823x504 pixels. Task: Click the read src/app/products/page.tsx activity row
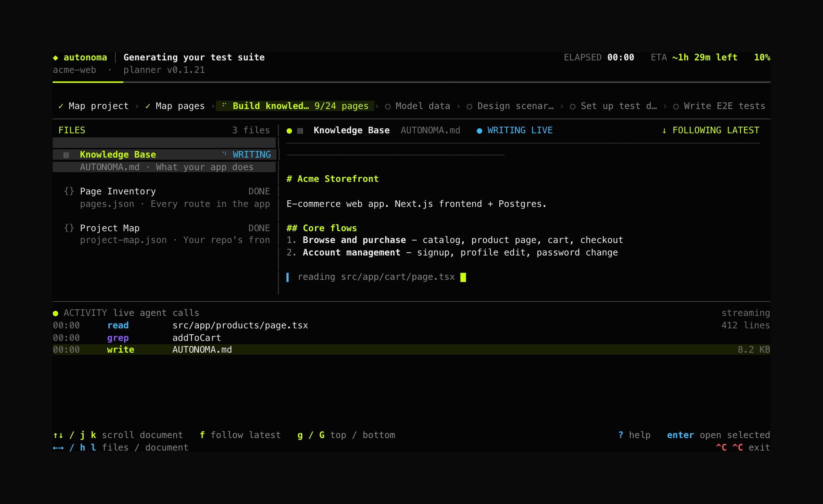pyautogui.click(x=411, y=326)
